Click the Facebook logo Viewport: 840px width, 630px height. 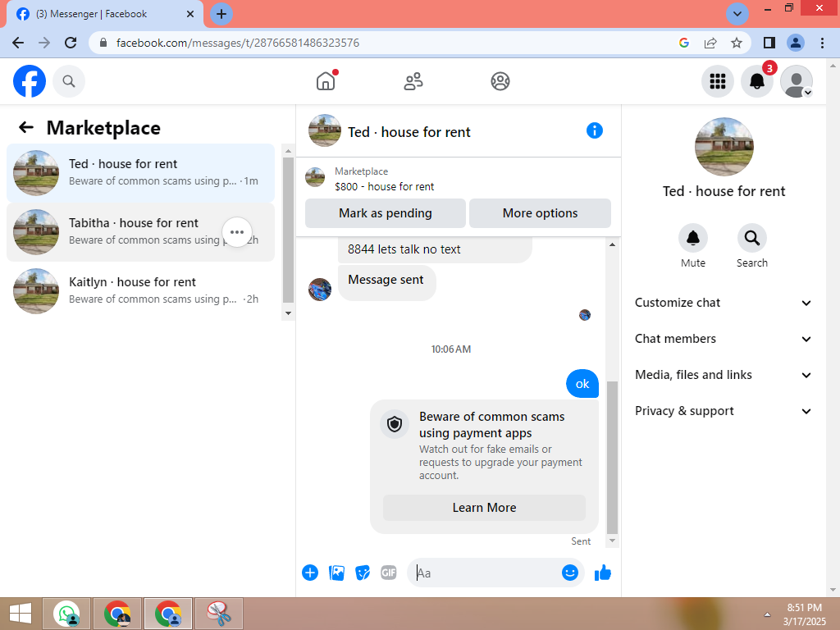pos(30,81)
